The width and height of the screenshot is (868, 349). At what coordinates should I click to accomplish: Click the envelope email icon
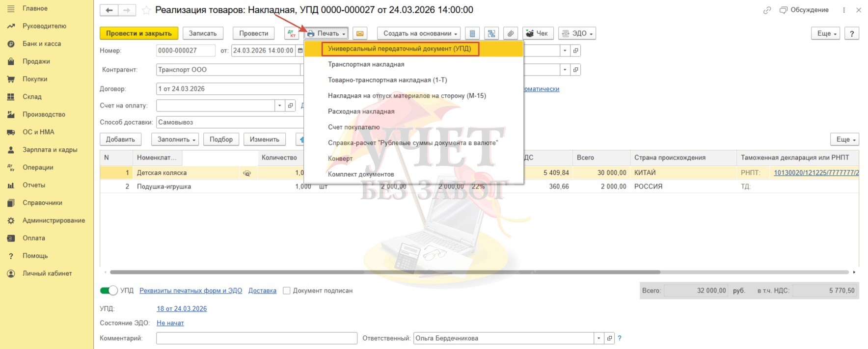[x=360, y=33]
